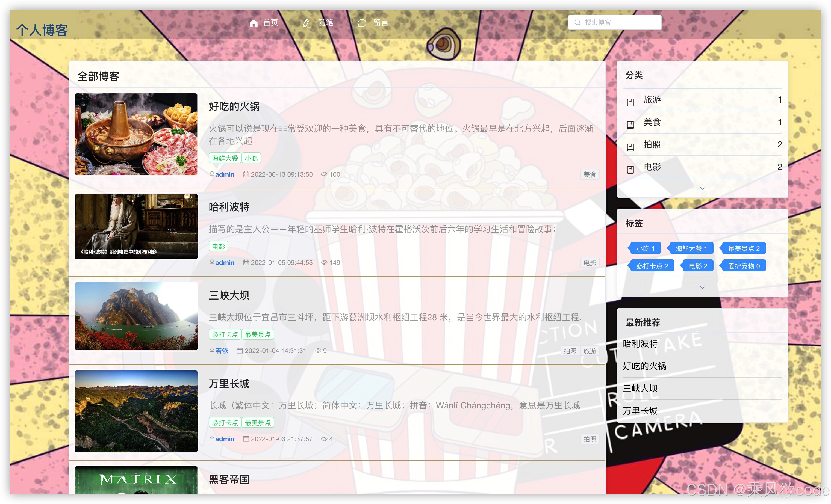Click the user icon beside admin under 万里长城
Image resolution: width=831 pixels, height=504 pixels.
tap(212, 438)
